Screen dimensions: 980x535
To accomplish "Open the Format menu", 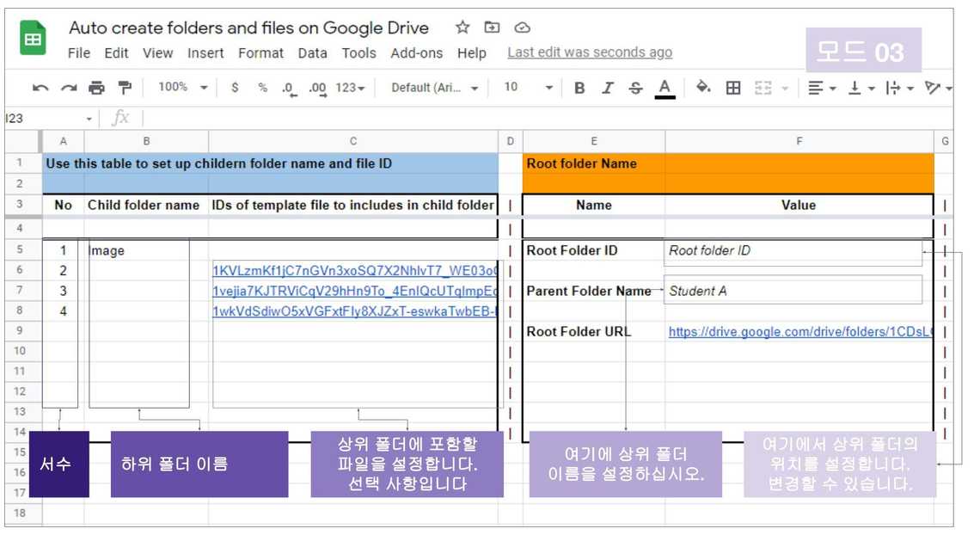I will click(260, 53).
